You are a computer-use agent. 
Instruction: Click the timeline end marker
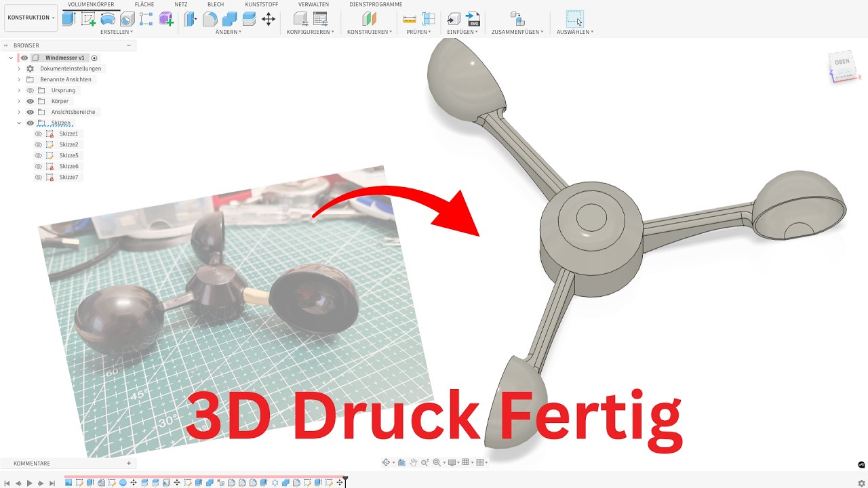point(345,482)
